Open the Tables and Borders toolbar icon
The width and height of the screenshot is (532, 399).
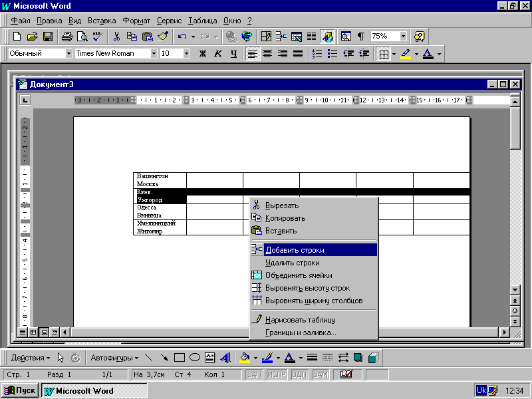click(266, 37)
